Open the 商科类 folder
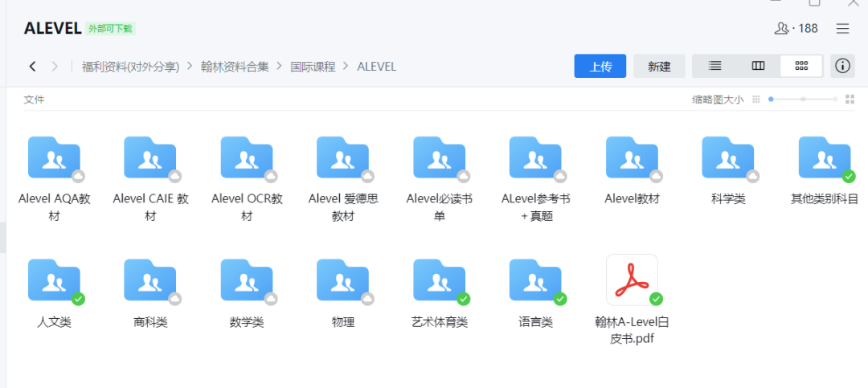This screenshot has width=868, height=388. (150, 280)
